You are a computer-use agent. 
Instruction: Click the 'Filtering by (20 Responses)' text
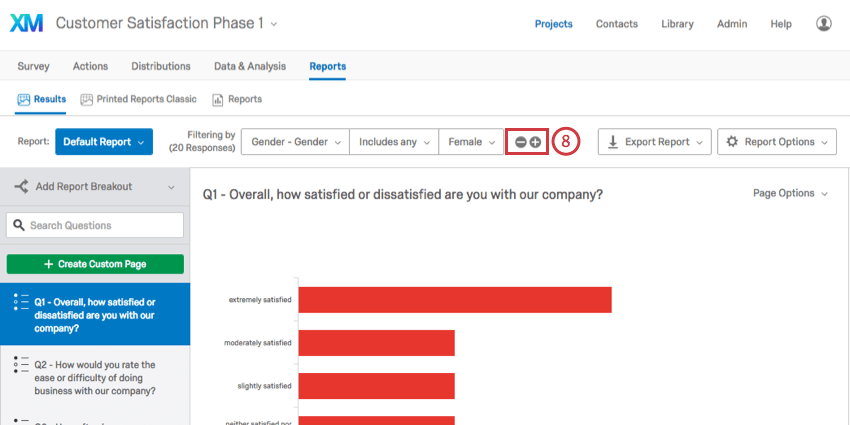click(x=202, y=141)
